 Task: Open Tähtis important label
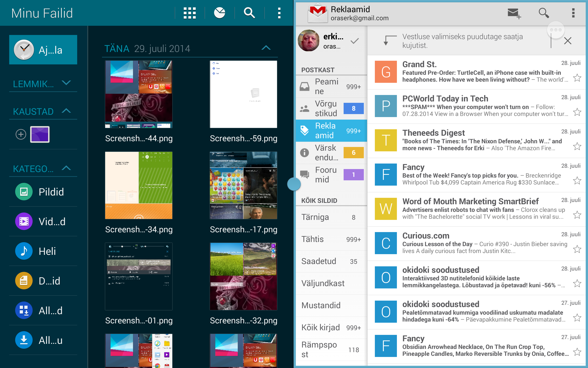[x=331, y=239]
